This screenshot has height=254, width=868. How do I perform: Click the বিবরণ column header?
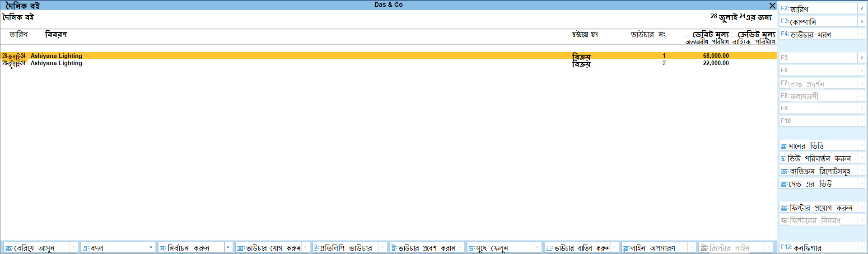pyautogui.click(x=56, y=34)
